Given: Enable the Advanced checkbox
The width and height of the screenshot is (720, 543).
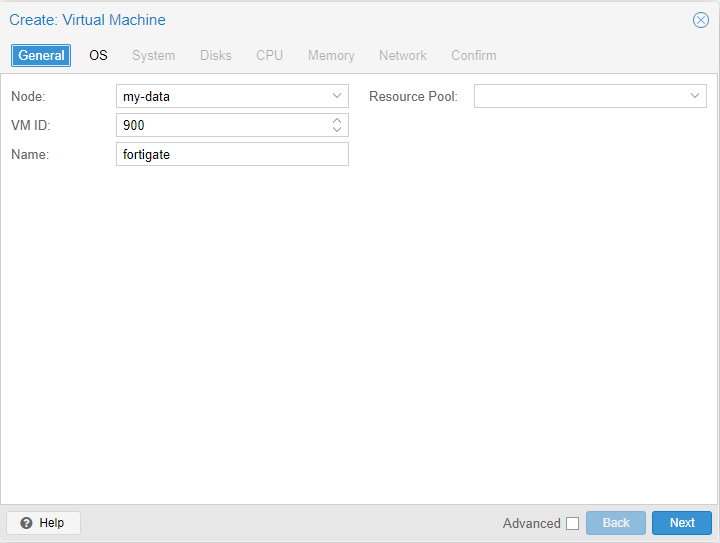Looking at the screenshot, I should tap(572, 523).
